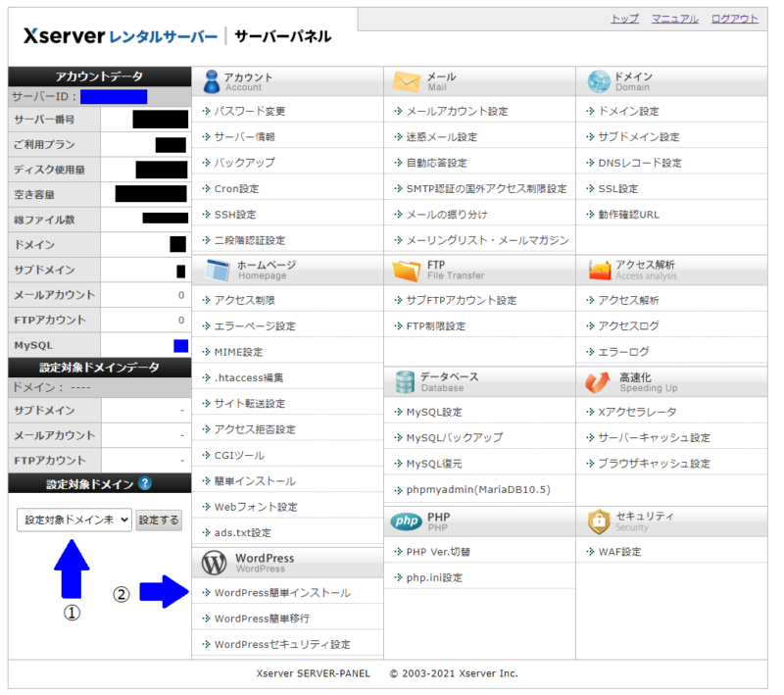Open the マニュアル link
784x695 pixels.
(x=675, y=19)
